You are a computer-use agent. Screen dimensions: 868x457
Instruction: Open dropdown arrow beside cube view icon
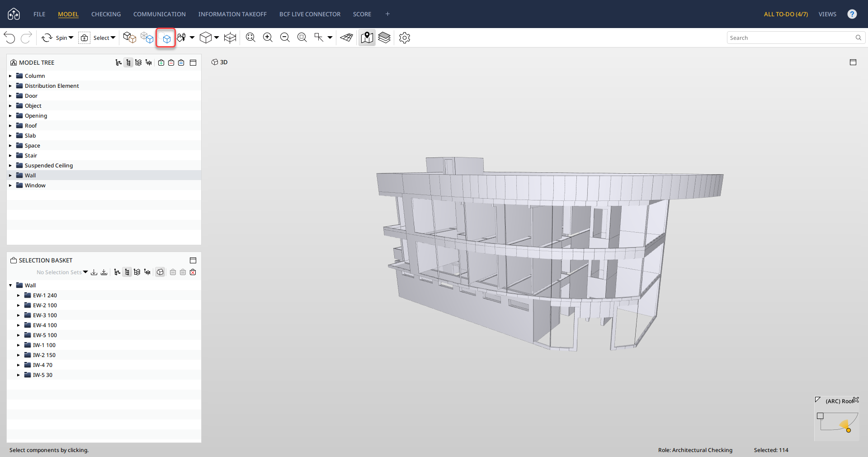coord(217,38)
